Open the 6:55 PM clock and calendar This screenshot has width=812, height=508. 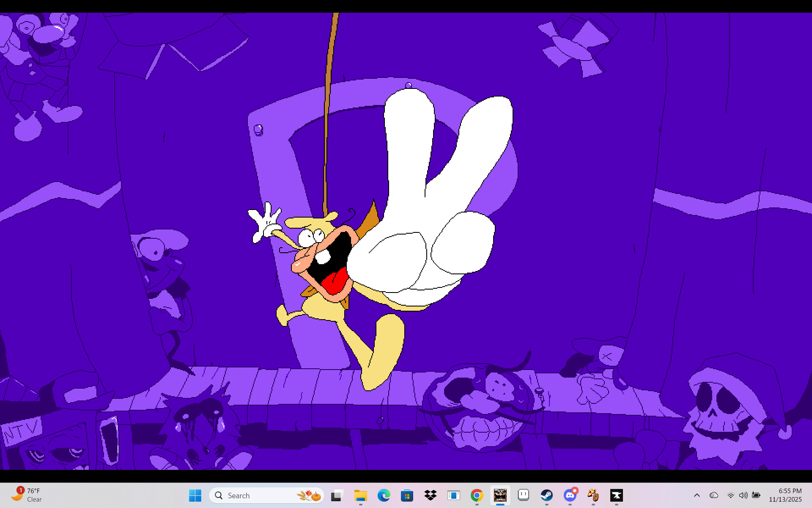[785, 495]
